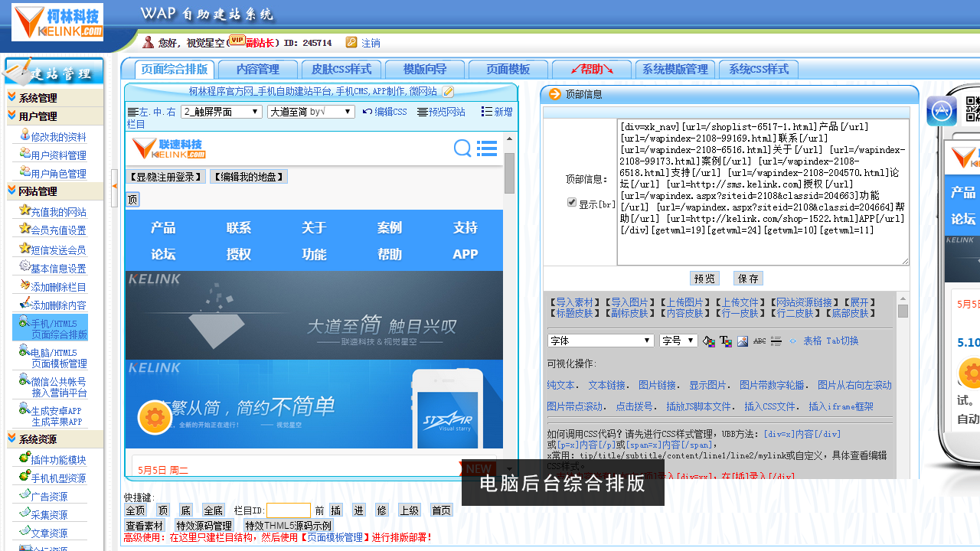Open the 字体 font dropdown

600,341
